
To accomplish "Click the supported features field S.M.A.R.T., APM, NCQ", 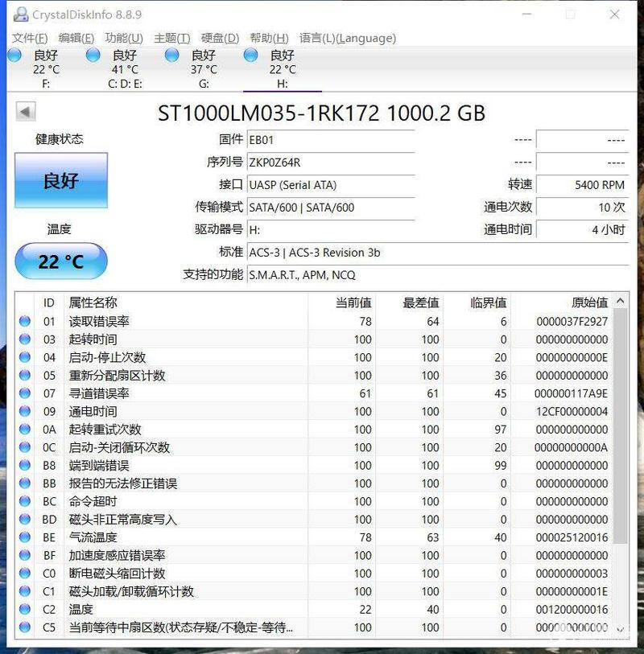I will 438,275.
